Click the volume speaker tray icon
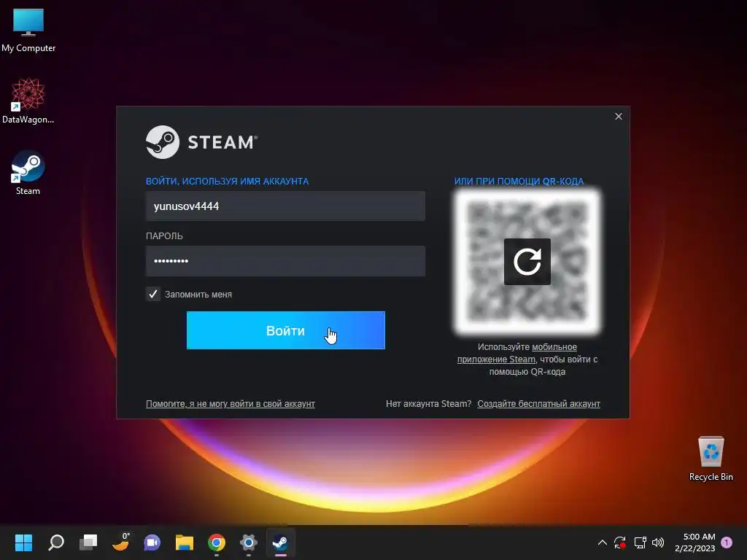The image size is (747, 560). click(x=658, y=542)
